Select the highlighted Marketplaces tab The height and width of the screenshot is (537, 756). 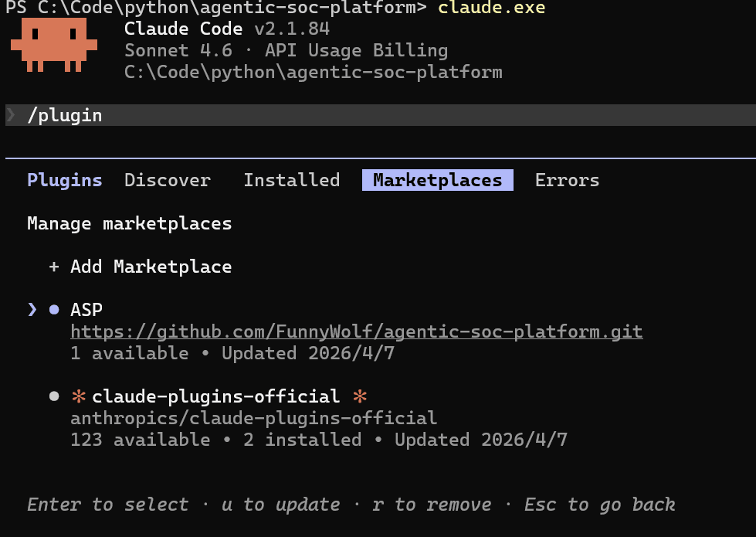(437, 179)
